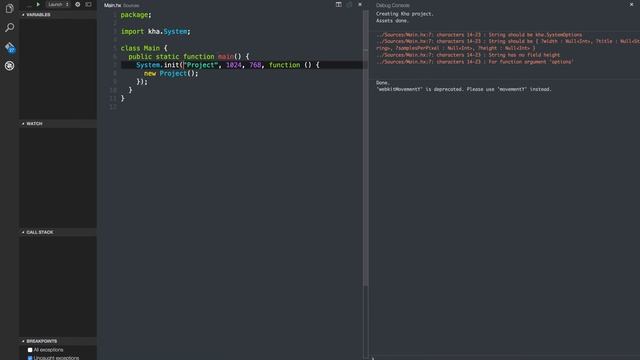Click the number 1024 in code
Screen dimensions: 640x360
[x=233, y=65]
